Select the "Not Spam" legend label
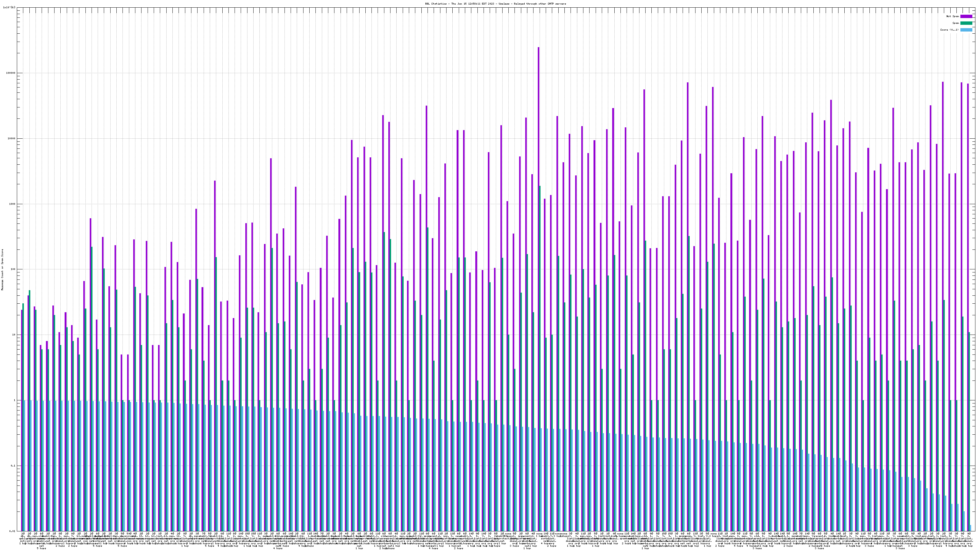The width and height of the screenshot is (980, 551). pos(953,16)
